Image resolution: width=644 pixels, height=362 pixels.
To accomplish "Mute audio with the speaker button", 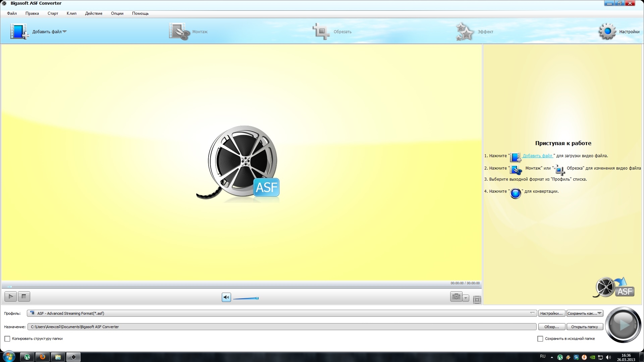I will (226, 297).
